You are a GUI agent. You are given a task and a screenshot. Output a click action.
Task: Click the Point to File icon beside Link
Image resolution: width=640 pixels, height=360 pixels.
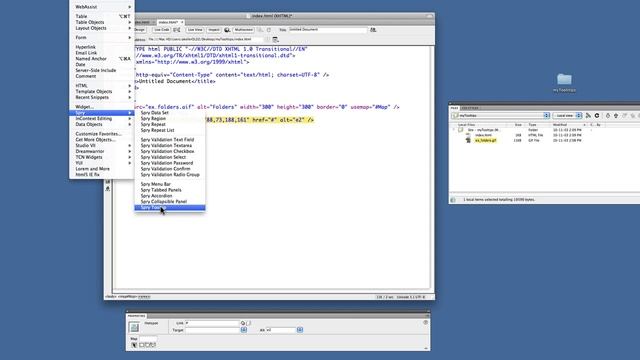(x=243, y=323)
